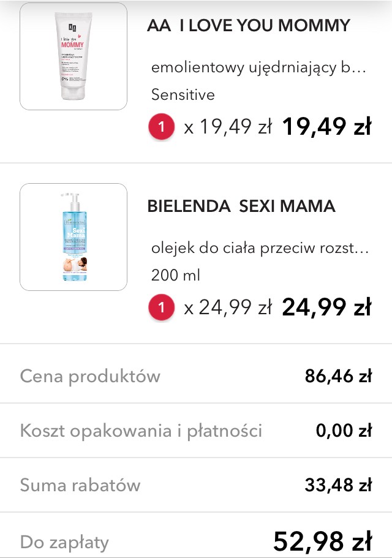Open the BIELENDA SEXI MAMA title
The width and height of the screenshot is (392, 558).
coord(241,206)
